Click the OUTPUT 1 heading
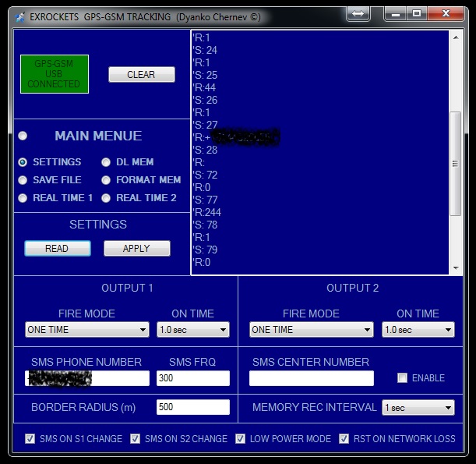The height and width of the screenshot is (464, 476). 127,288
